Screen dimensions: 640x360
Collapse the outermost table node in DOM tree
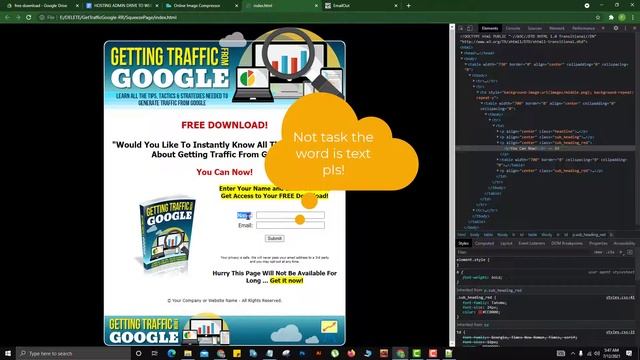coord(466,64)
